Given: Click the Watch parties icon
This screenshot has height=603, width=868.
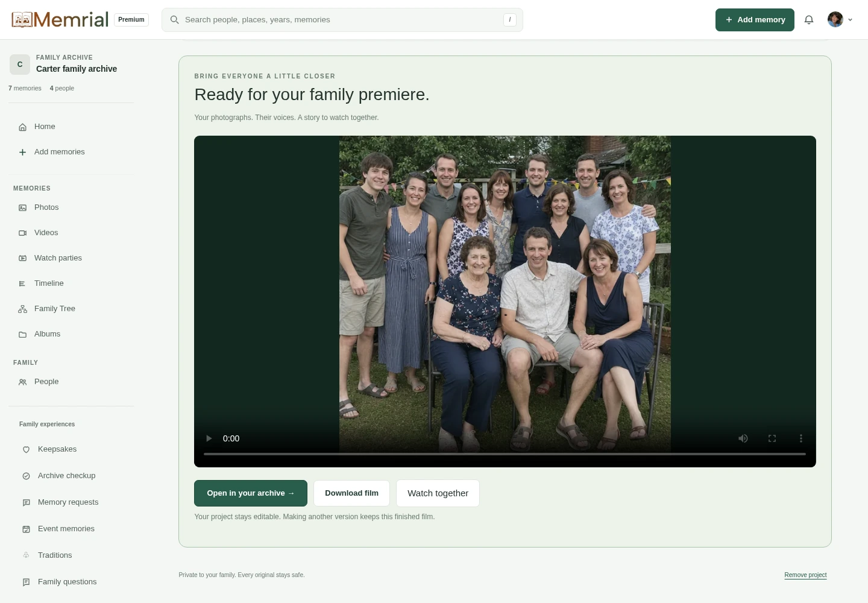Looking at the screenshot, I should tap(22, 258).
